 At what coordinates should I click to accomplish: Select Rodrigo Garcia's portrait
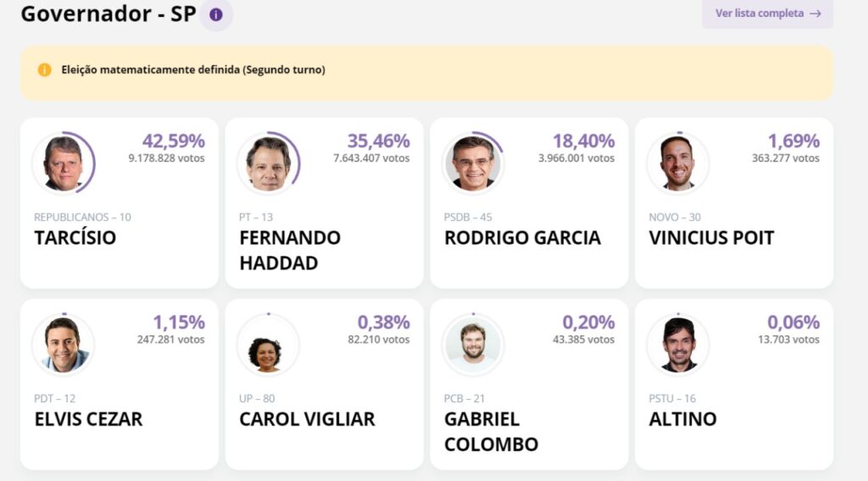[x=473, y=163]
